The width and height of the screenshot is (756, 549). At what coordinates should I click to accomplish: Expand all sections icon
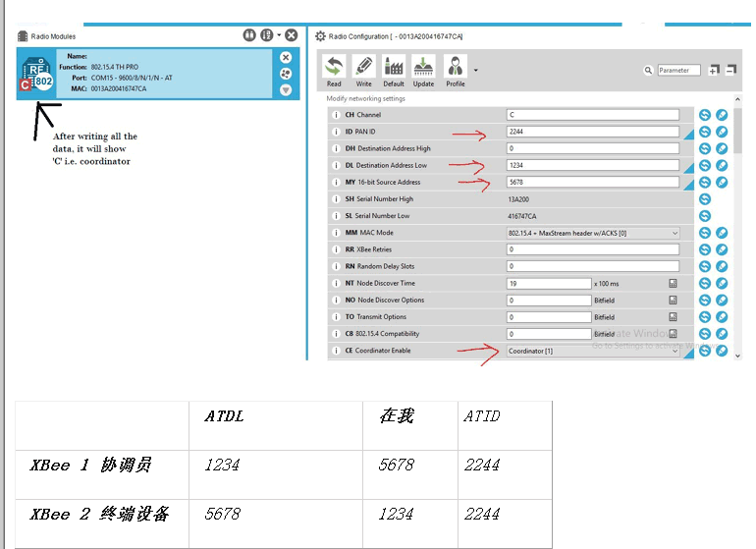click(x=714, y=70)
